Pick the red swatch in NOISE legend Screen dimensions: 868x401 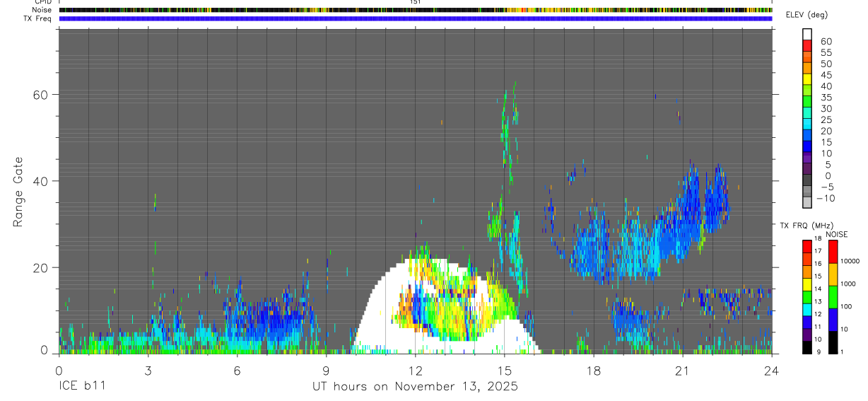[x=833, y=251]
